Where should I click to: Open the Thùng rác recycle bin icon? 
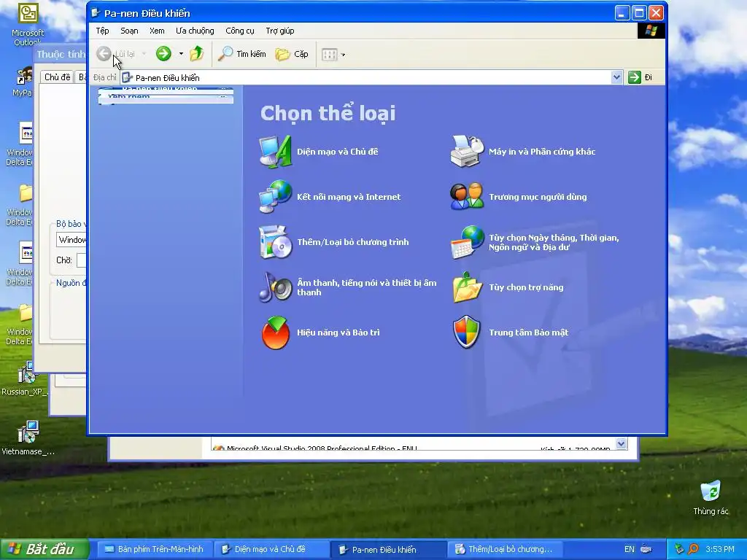711,498
